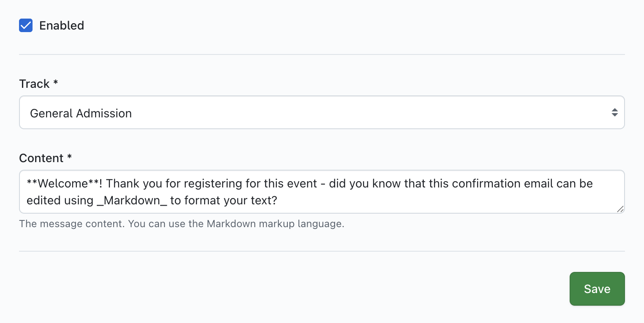This screenshot has width=644, height=323.
Task: Click the divider line above Save button
Action: (321, 251)
